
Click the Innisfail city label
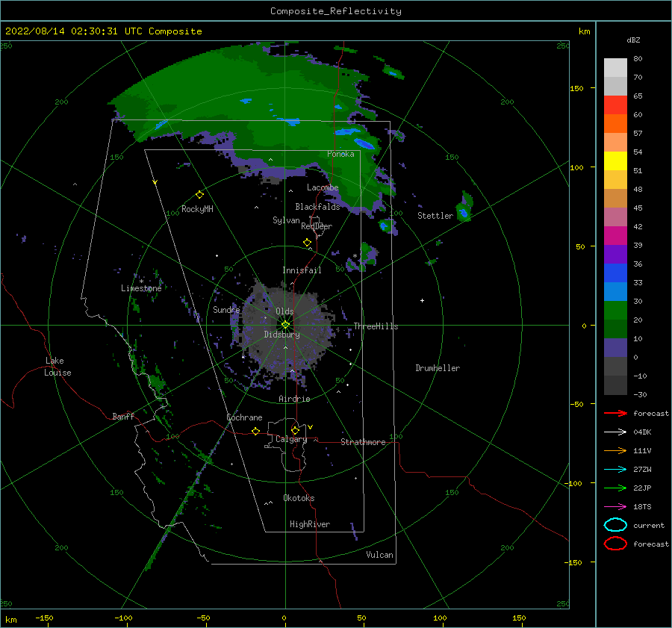click(302, 270)
